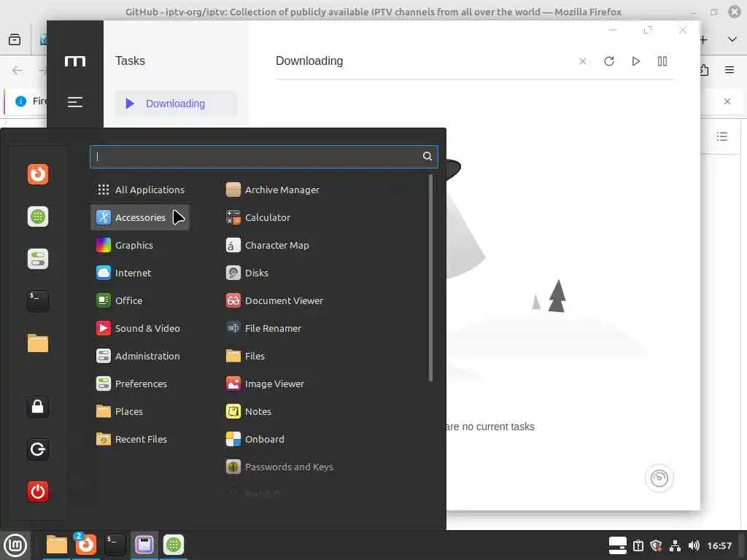This screenshot has width=747, height=560.
Task: Switch to Firefox in the taskbar
Action: [86, 545]
